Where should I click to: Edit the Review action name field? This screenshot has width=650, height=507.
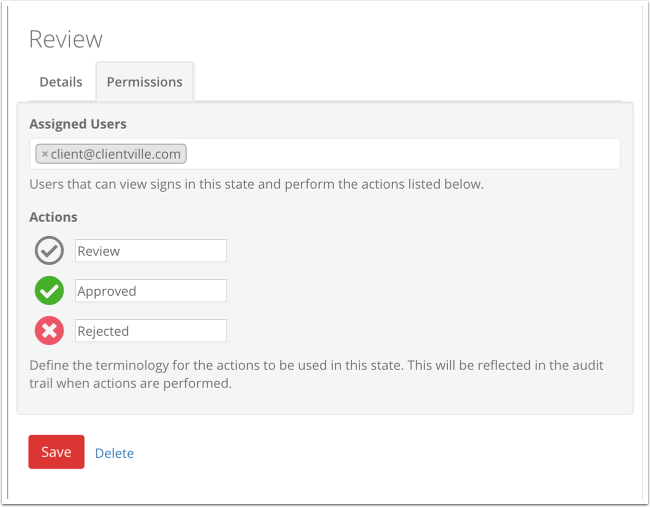pyautogui.click(x=151, y=250)
